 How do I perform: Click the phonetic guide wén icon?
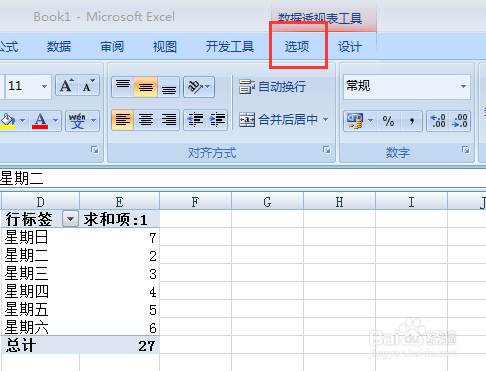click(77, 120)
